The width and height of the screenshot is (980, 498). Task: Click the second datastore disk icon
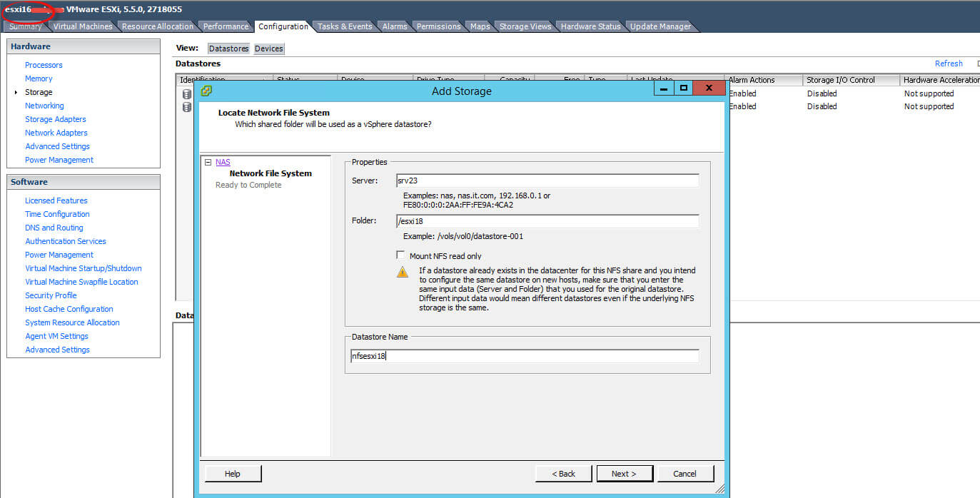pyautogui.click(x=186, y=107)
